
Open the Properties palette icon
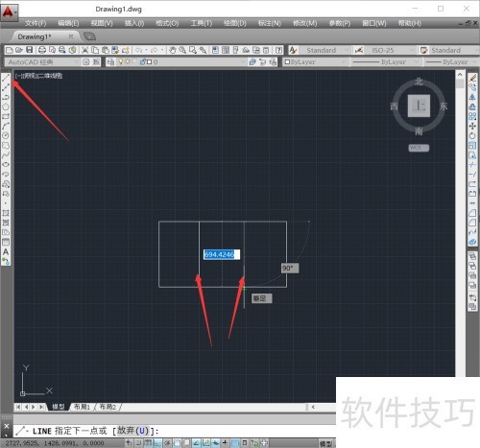pos(215,50)
